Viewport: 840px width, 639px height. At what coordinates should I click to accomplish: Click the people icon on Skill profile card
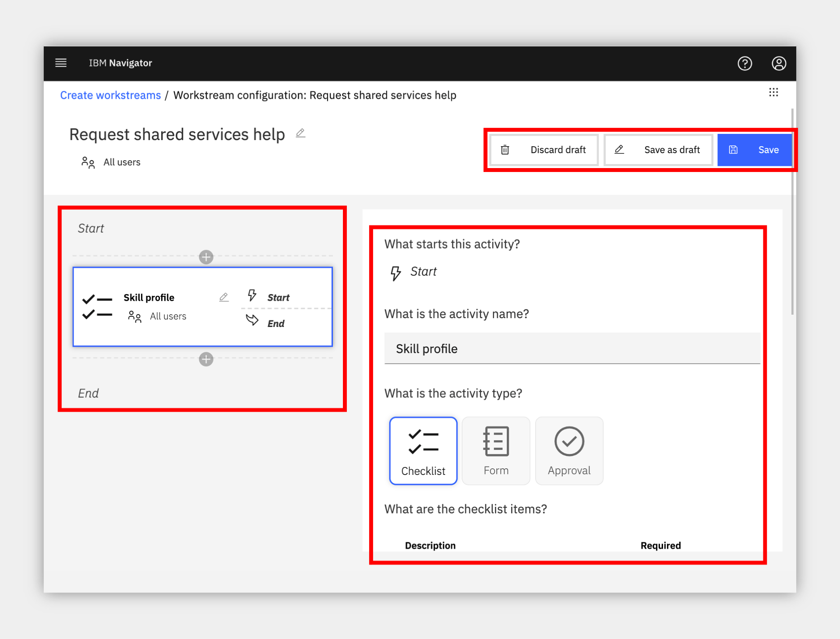[134, 316]
